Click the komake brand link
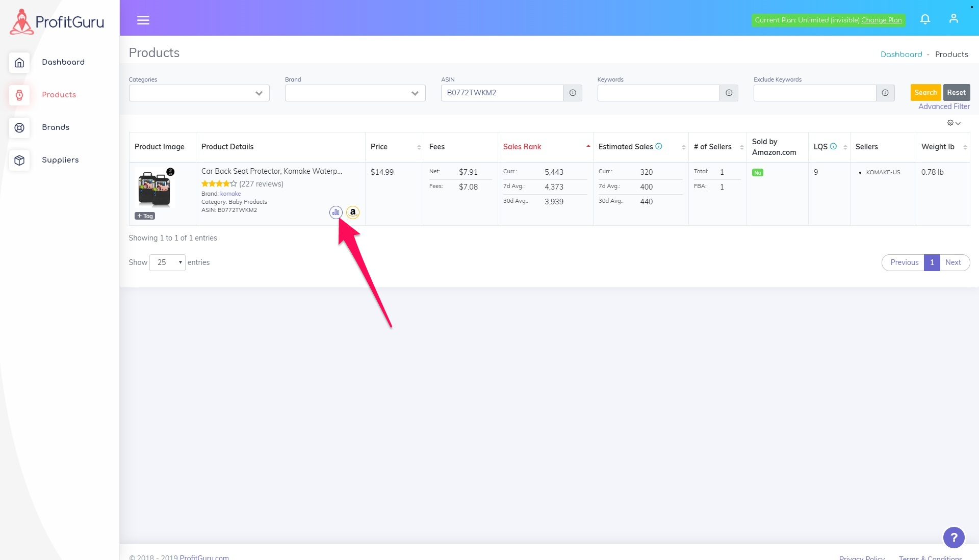This screenshot has height=560, width=979. 230,194
